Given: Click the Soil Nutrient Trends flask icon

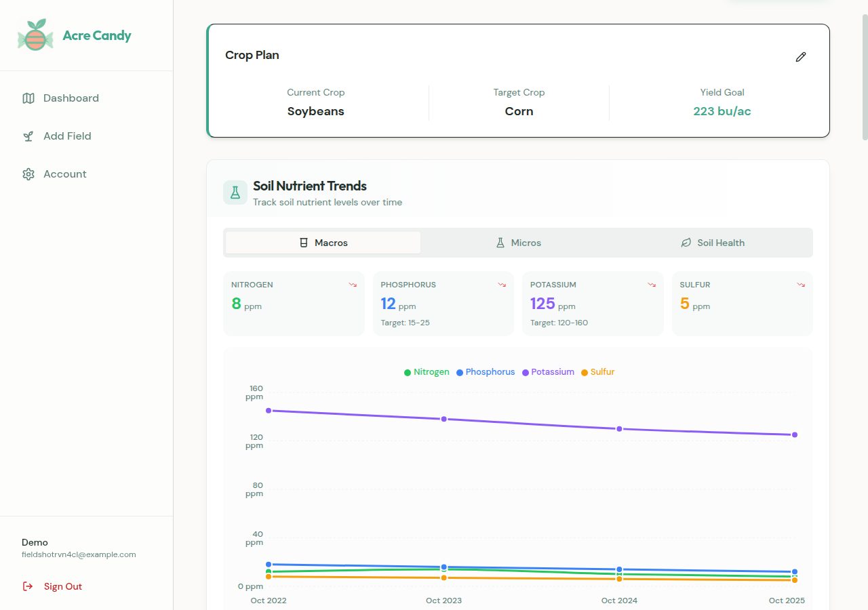Looking at the screenshot, I should click(x=235, y=192).
